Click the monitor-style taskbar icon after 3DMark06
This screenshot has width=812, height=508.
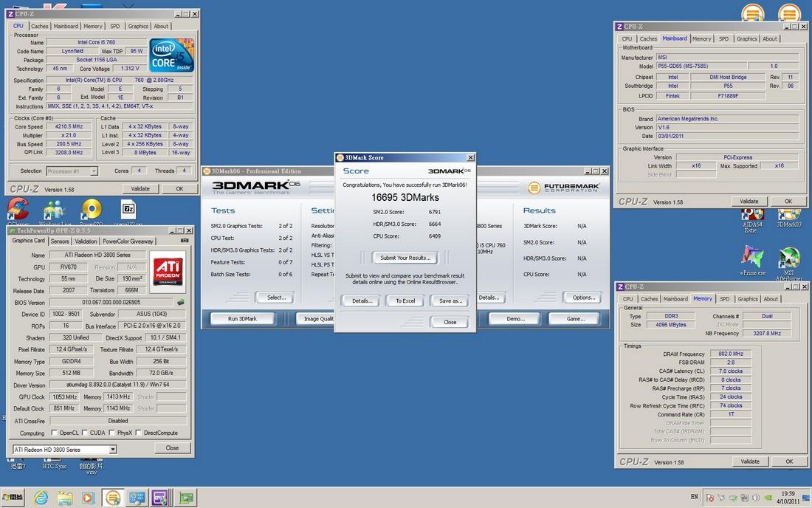pyautogui.click(x=137, y=498)
